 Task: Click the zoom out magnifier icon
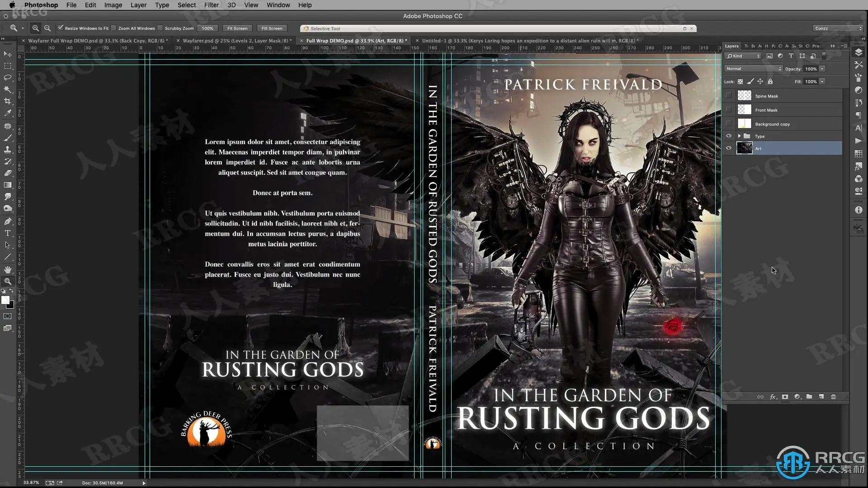47,28
